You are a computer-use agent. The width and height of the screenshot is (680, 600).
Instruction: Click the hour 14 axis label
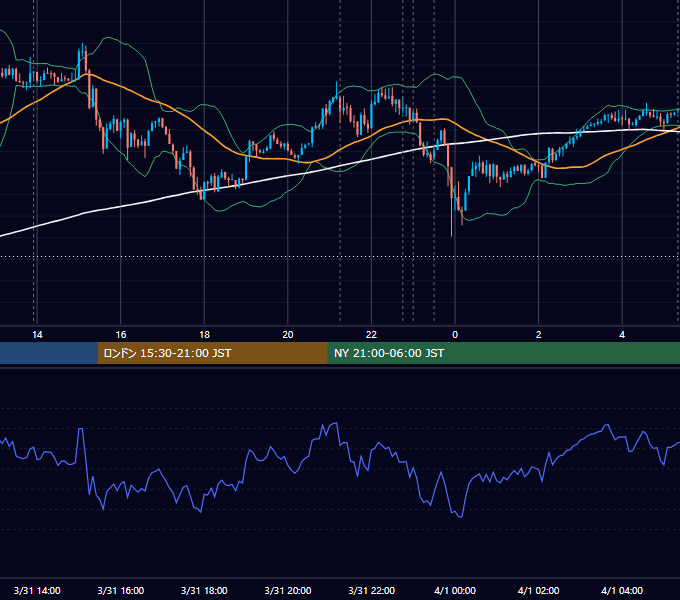pyautogui.click(x=37, y=335)
